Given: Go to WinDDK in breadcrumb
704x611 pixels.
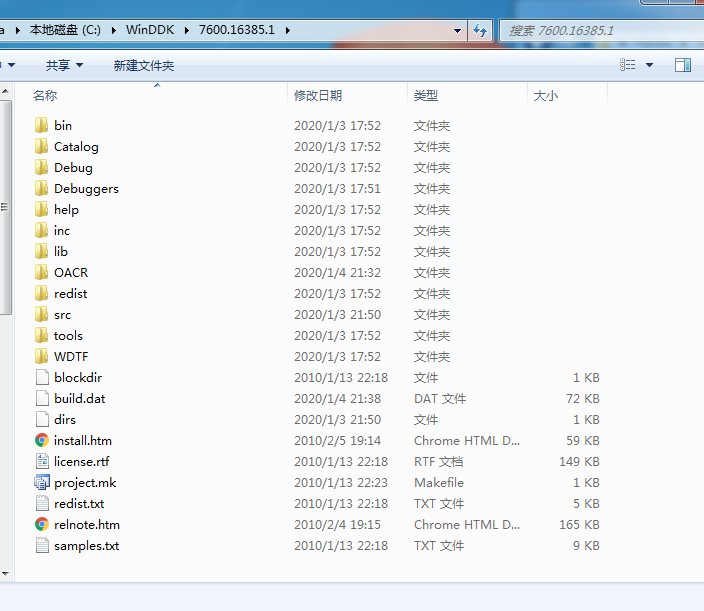Looking at the screenshot, I should (150, 30).
